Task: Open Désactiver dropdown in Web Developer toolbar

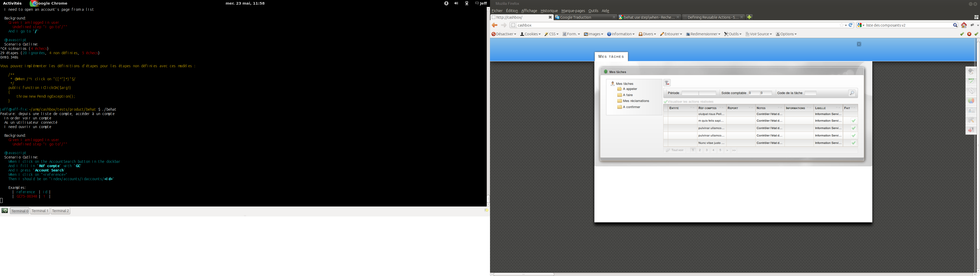Action: coord(504,34)
